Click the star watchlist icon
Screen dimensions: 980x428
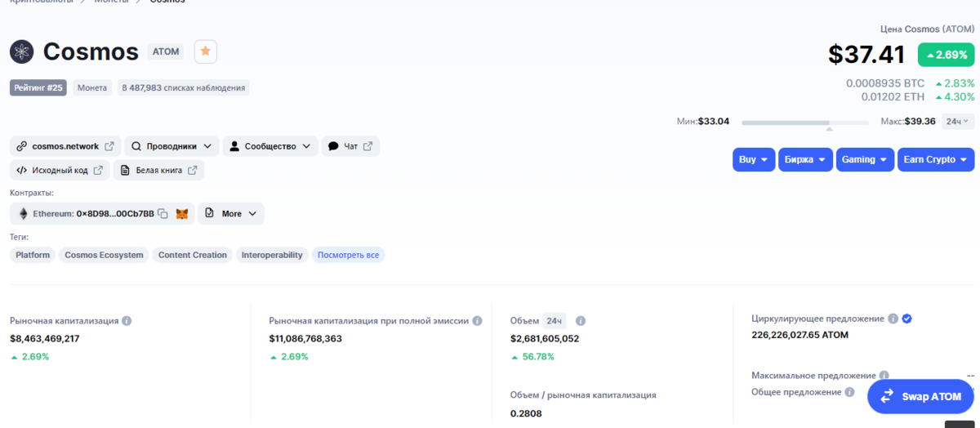[206, 51]
